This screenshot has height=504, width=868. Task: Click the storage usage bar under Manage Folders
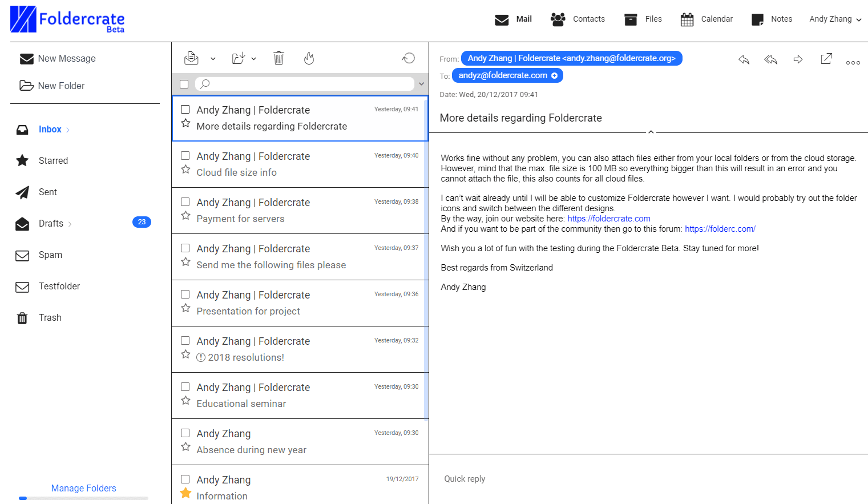click(x=83, y=498)
